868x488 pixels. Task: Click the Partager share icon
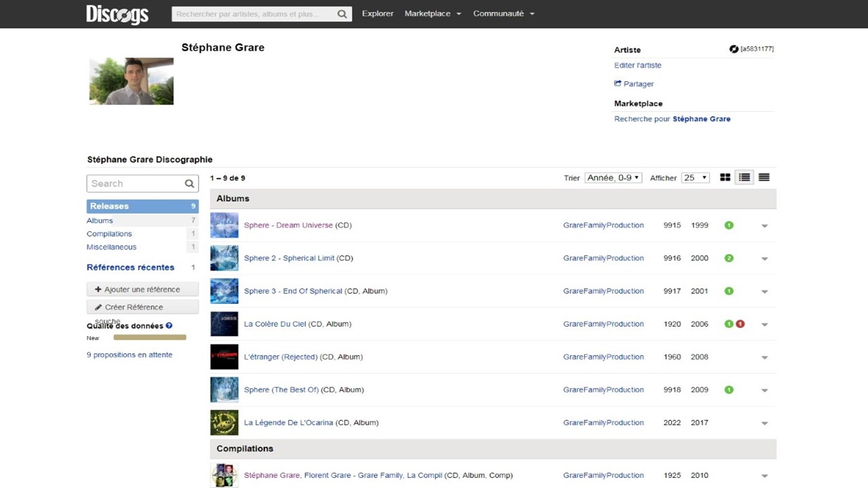coord(618,83)
